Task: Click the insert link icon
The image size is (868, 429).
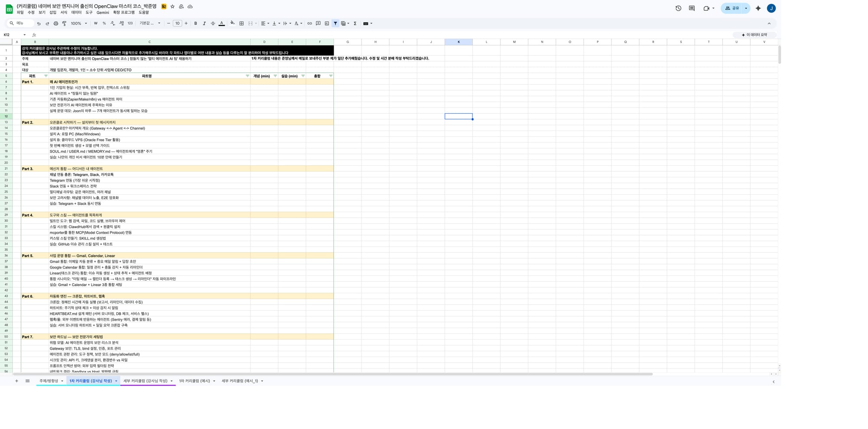Action: click(309, 23)
